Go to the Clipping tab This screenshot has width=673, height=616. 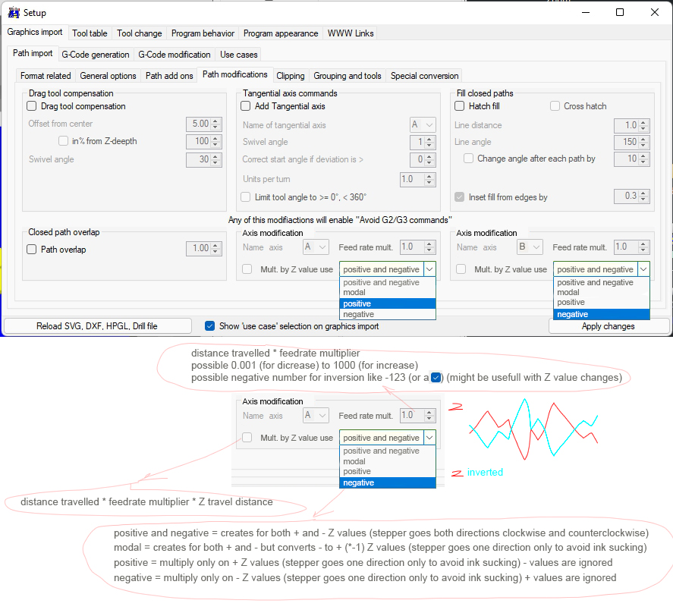[x=291, y=76]
